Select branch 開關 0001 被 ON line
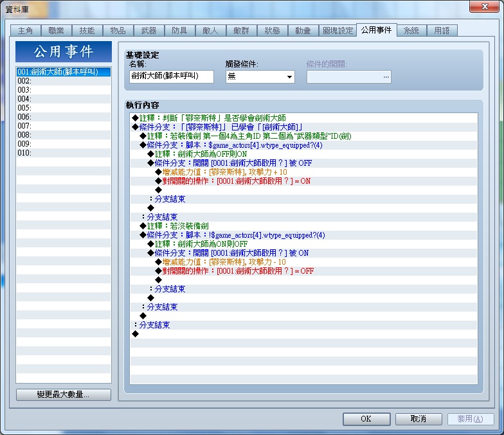 click(303, 253)
